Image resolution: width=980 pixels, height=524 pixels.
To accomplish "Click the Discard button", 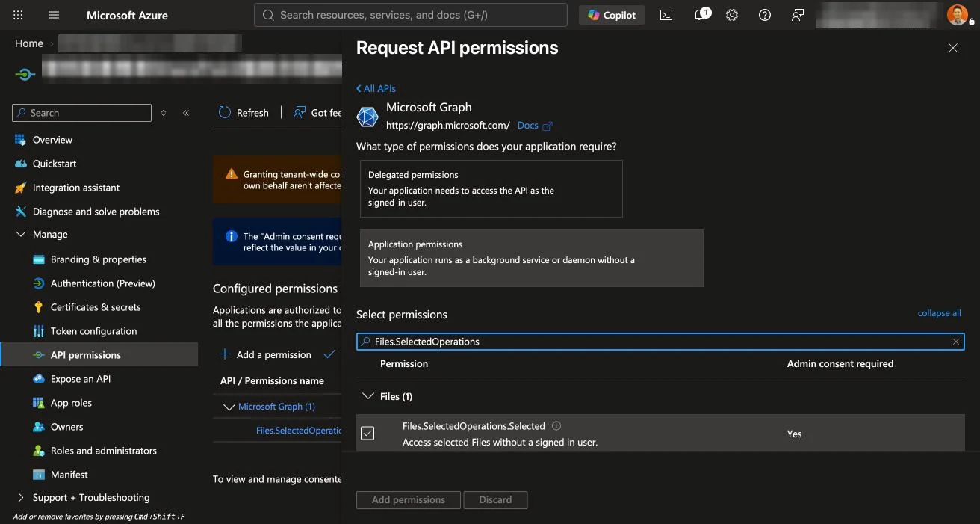I will click(495, 499).
